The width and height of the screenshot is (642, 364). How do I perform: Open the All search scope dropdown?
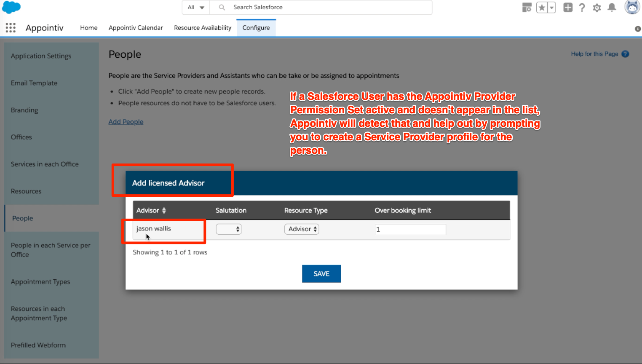click(196, 7)
